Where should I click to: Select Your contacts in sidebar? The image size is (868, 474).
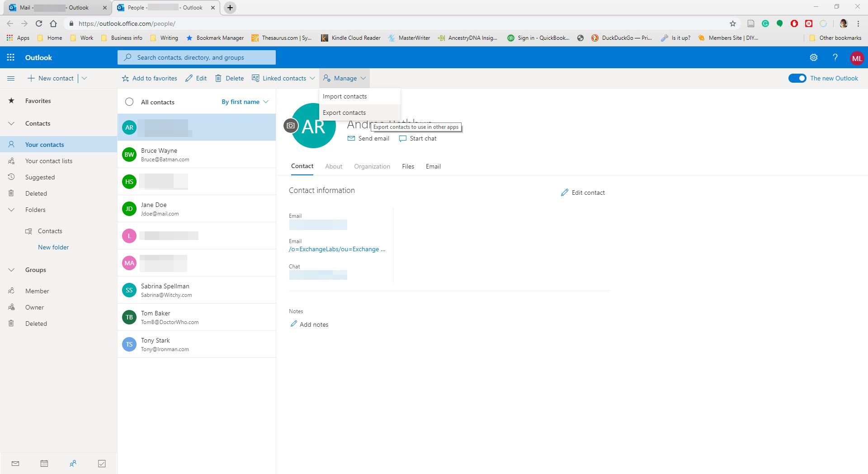click(x=58, y=145)
